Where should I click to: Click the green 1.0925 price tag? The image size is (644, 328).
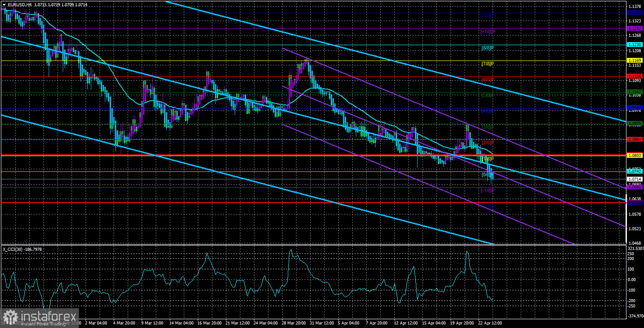click(635, 124)
